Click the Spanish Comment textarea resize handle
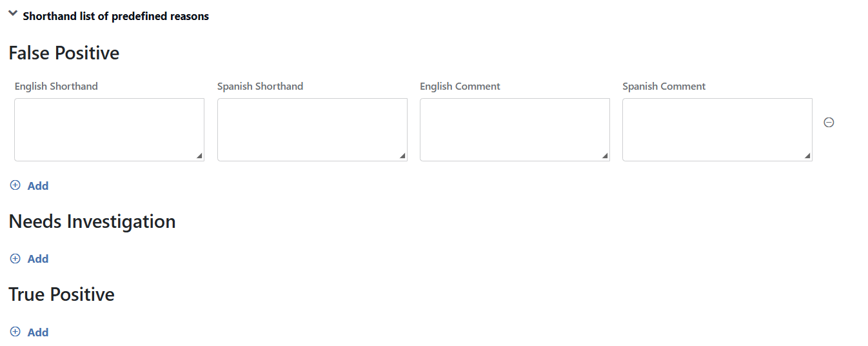 807,156
